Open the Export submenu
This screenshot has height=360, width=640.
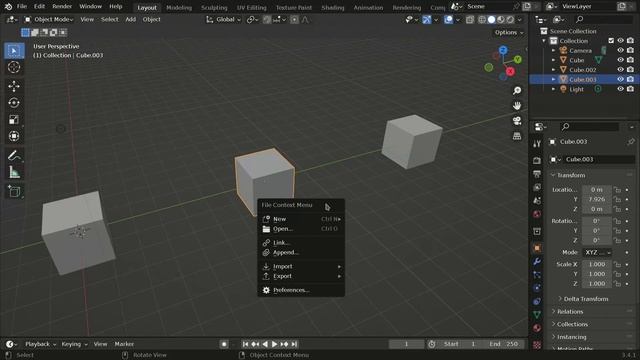click(301, 276)
